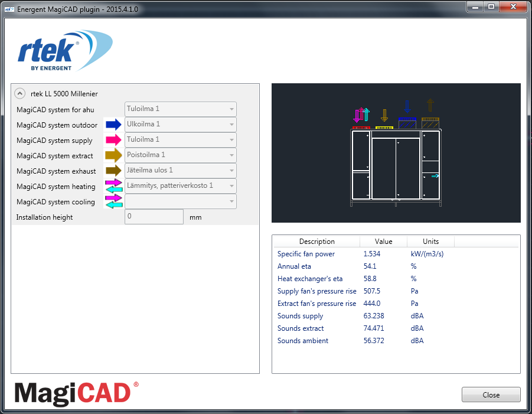Click the Value column header

tap(383, 242)
